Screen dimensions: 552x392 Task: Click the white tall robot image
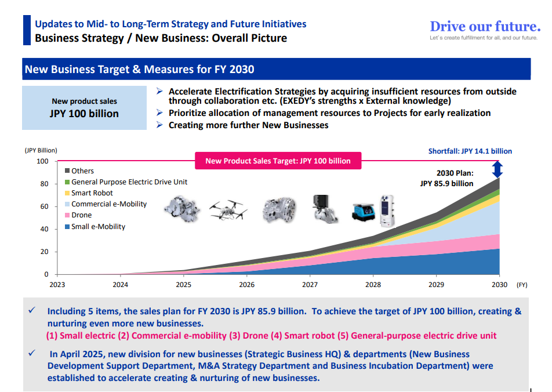pyautogui.click(x=387, y=210)
